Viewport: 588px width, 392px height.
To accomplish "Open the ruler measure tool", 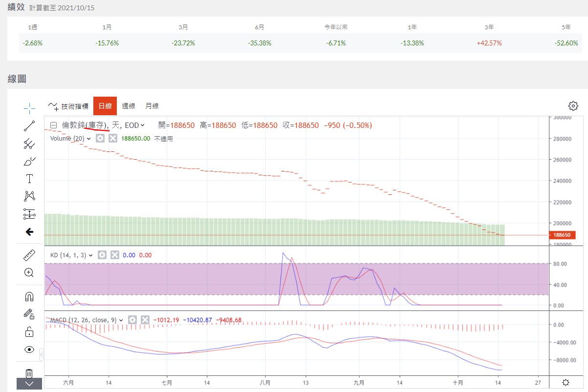I will pos(29,256).
